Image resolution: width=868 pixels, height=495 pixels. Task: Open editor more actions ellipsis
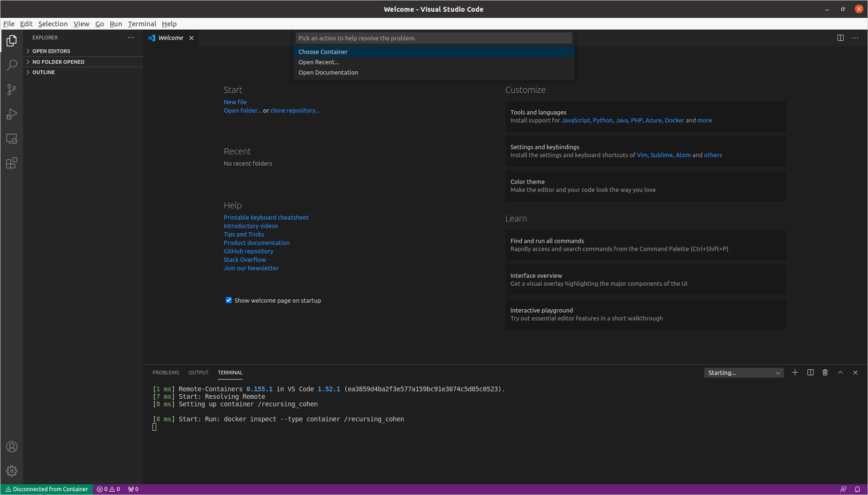pos(855,38)
